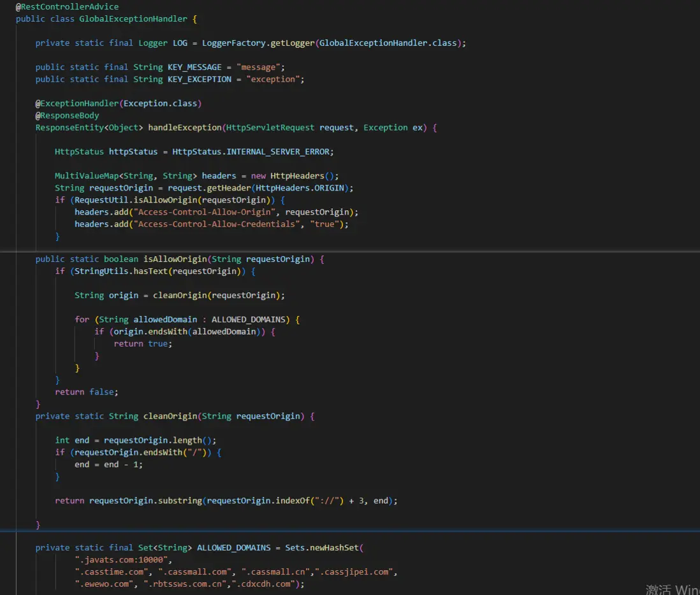Click ".rbtssws.com.cn" domain string

(x=185, y=584)
